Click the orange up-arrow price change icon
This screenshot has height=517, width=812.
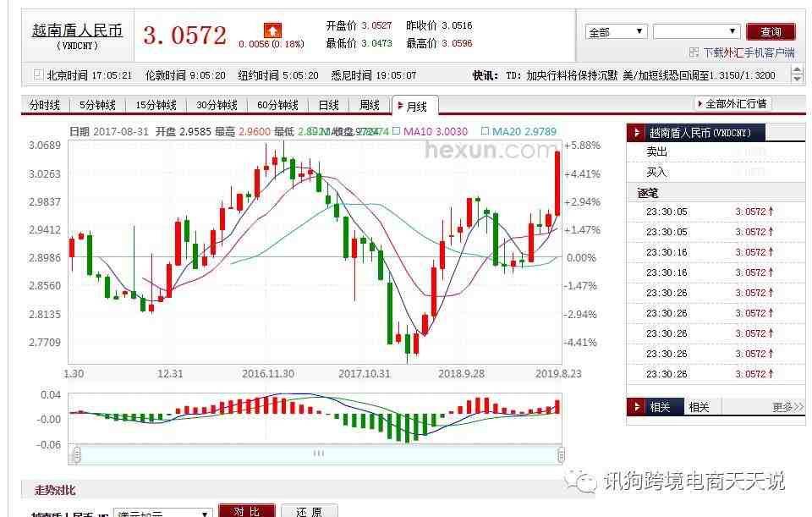pos(272,30)
